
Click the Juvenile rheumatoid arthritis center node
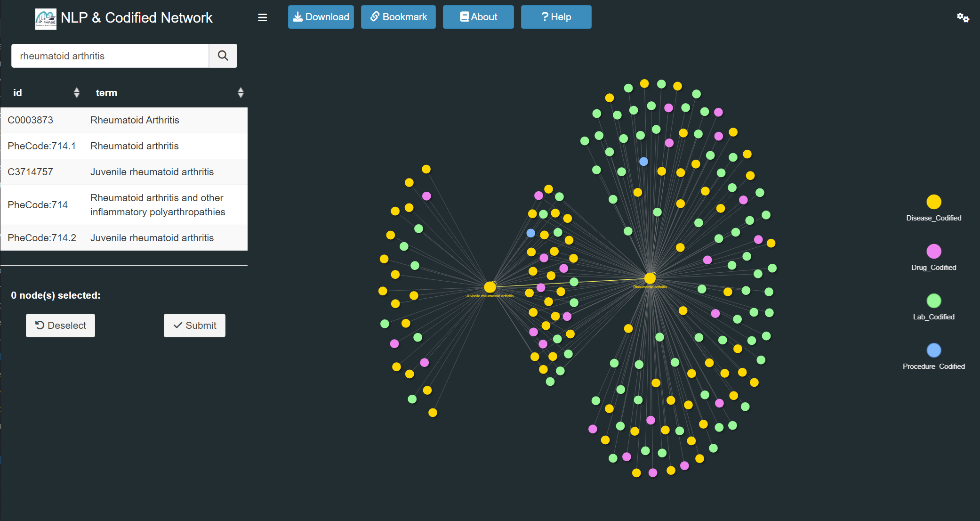490,287
